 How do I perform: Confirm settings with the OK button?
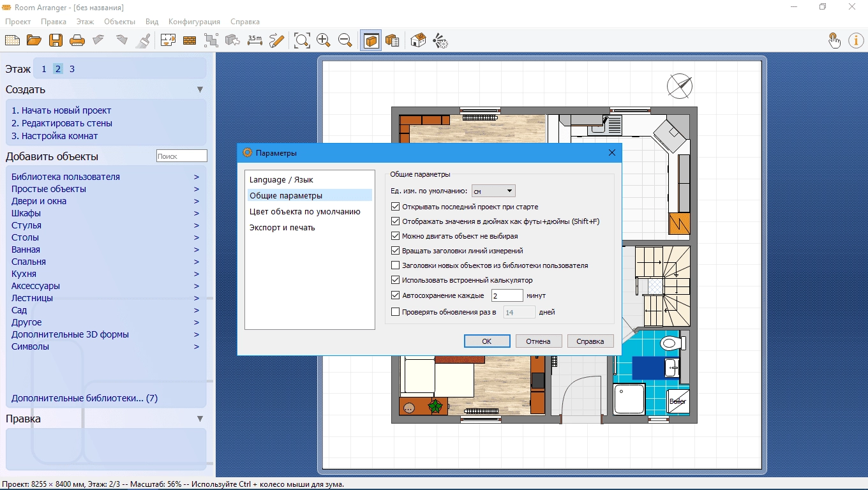[486, 341]
